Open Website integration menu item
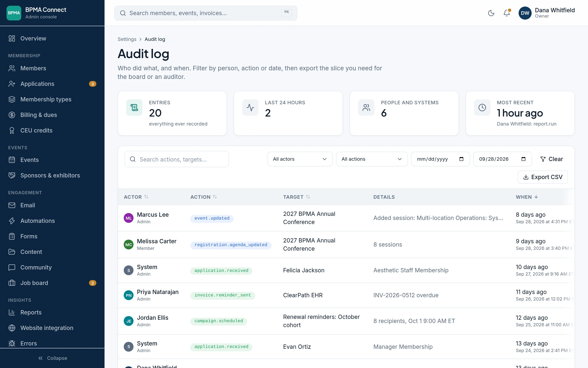 pyautogui.click(x=52, y=328)
